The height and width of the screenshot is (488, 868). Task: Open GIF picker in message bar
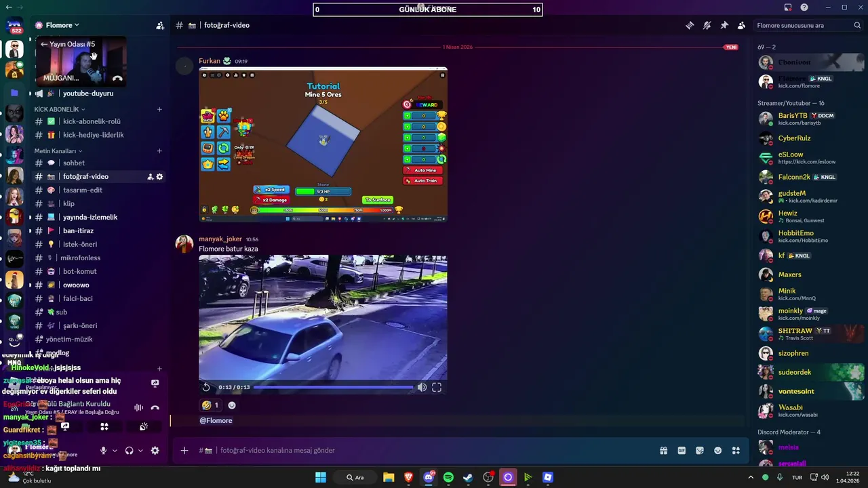coord(682,451)
